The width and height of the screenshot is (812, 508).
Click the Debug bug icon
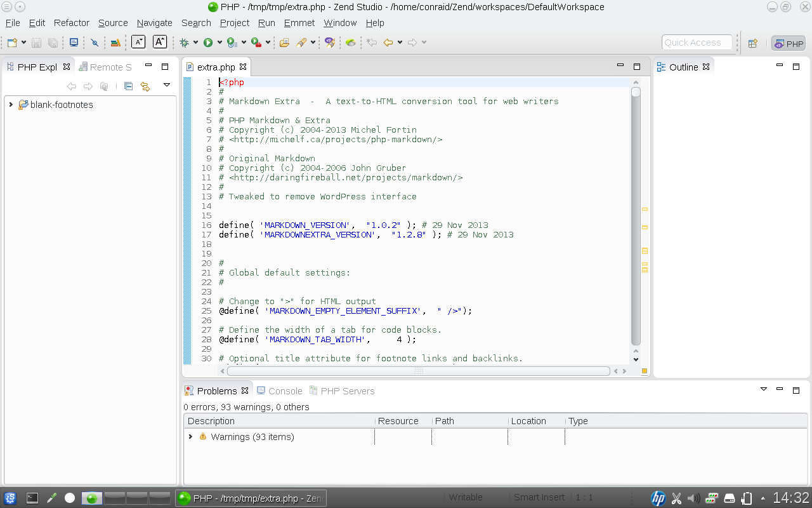coord(185,43)
